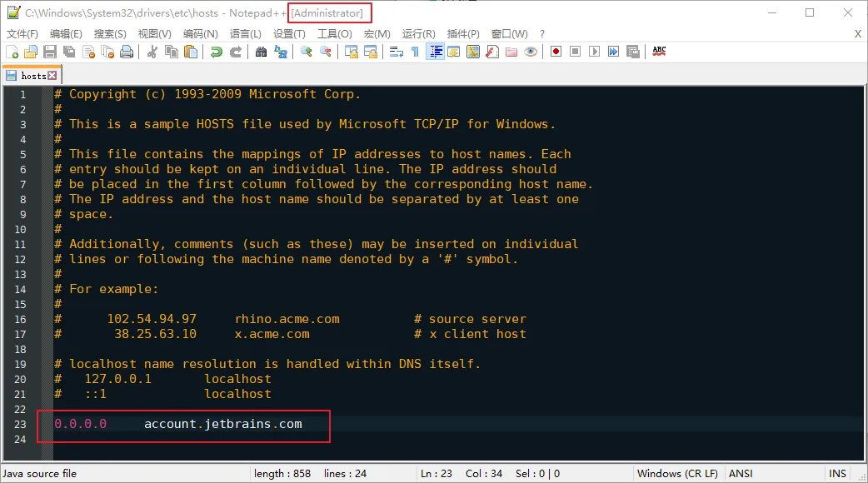Toggle the monitoring eye icon
Viewport: 868px width, 483px height.
[x=530, y=52]
